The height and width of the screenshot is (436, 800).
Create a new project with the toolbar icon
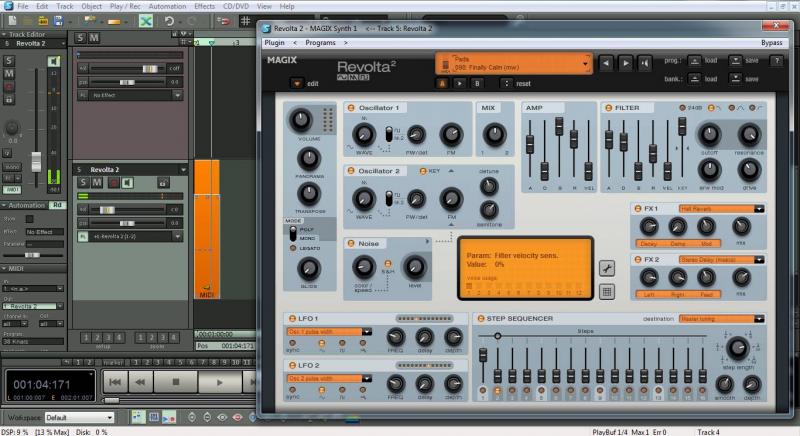click(x=12, y=21)
